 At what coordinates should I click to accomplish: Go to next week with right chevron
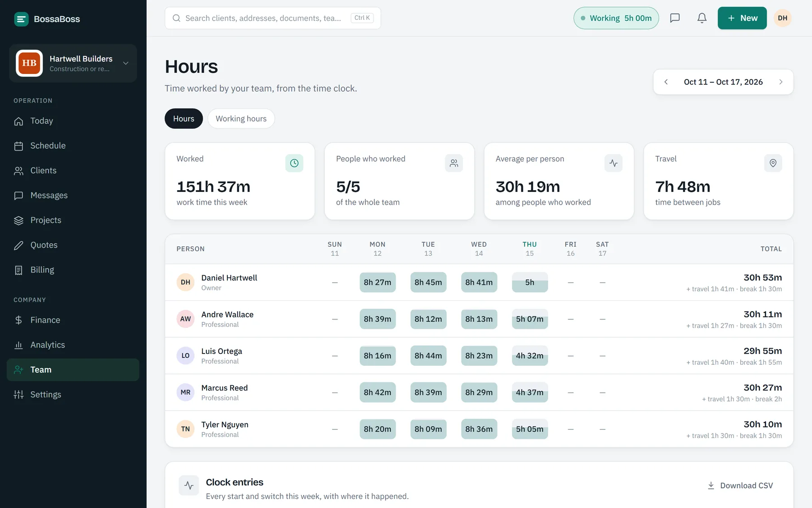coord(781,82)
